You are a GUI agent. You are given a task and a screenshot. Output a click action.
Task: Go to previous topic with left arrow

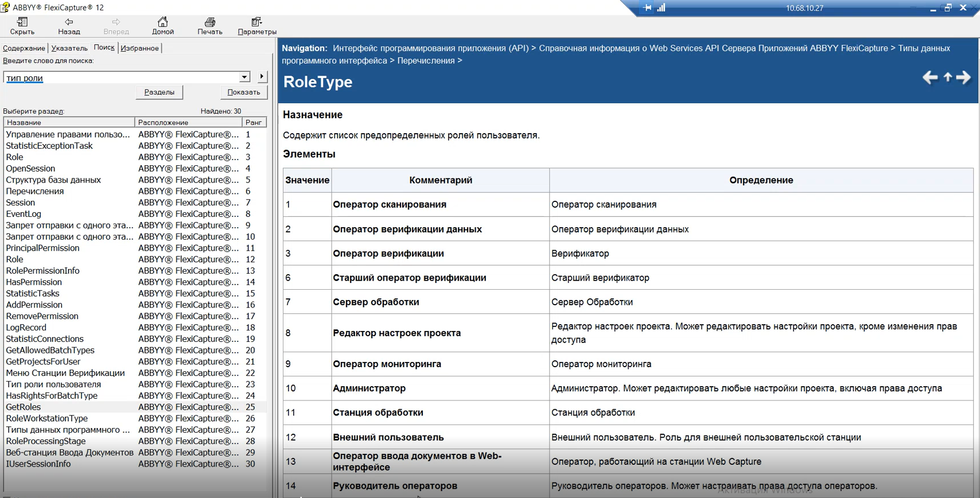click(930, 77)
